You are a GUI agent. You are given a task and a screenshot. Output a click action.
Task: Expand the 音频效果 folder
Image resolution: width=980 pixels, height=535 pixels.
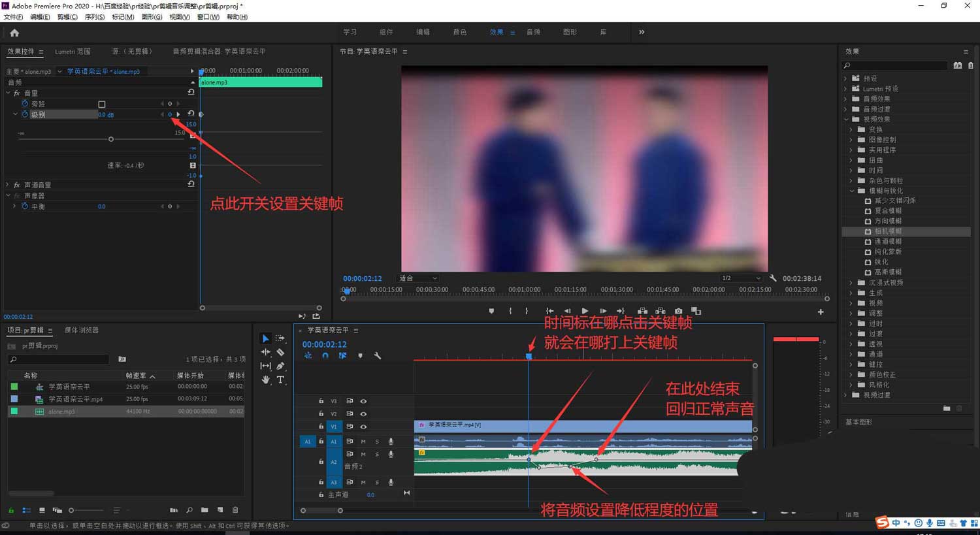click(x=845, y=99)
